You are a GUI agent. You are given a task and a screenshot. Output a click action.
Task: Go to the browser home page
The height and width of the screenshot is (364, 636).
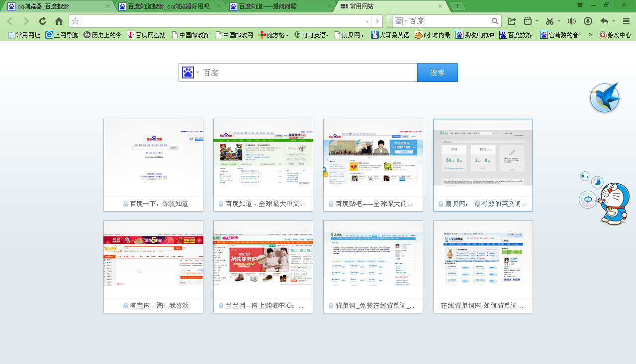pyautogui.click(x=59, y=21)
